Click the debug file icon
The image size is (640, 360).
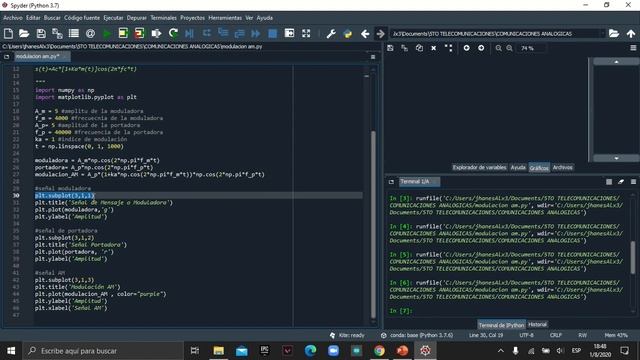coord(190,33)
